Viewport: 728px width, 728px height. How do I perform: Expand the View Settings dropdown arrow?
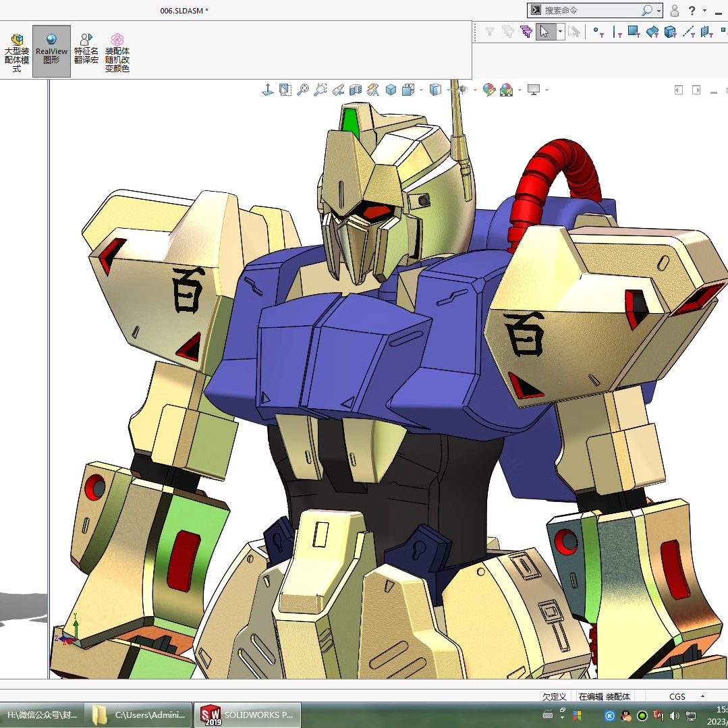click(x=547, y=90)
